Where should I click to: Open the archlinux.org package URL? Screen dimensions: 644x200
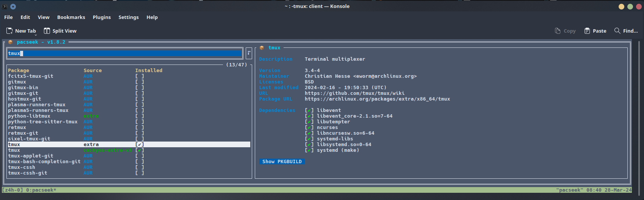[x=377, y=99]
